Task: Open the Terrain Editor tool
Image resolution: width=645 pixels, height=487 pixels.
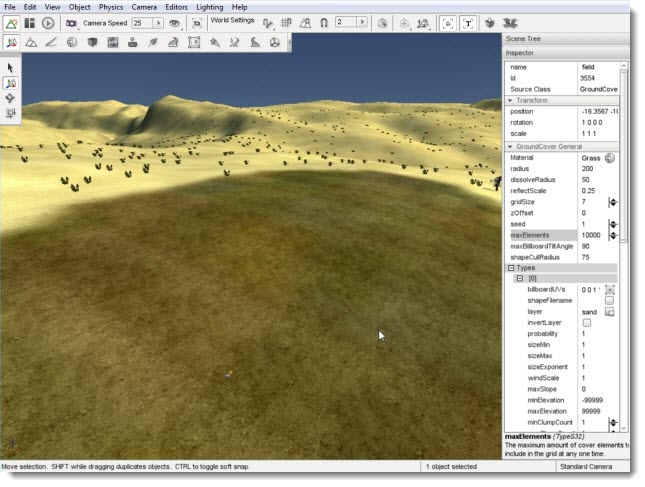Action: 31,43
